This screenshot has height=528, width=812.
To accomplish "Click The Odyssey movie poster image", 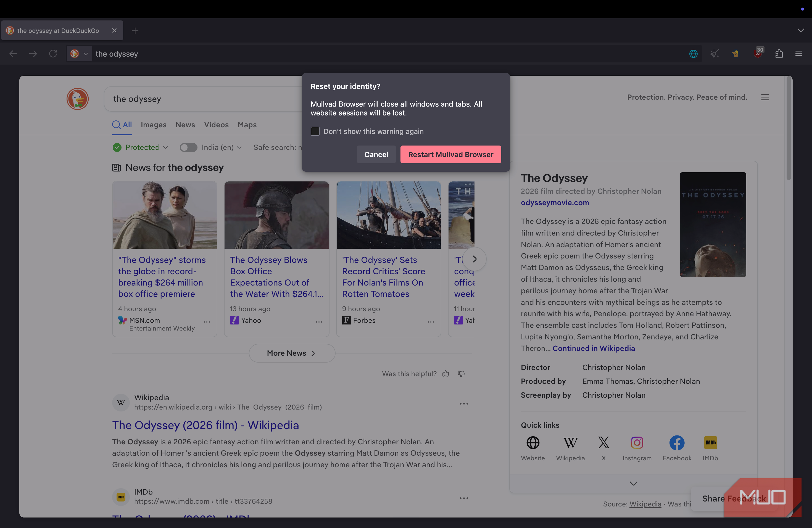I will [x=713, y=225].
